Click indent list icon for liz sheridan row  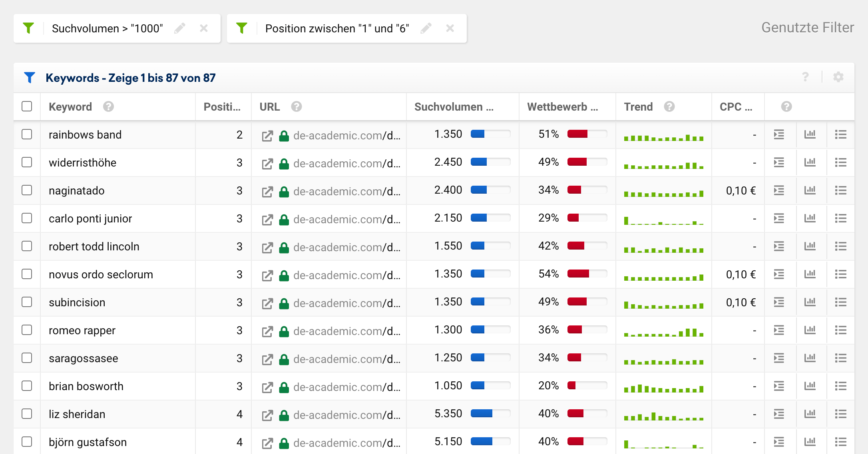779,414
